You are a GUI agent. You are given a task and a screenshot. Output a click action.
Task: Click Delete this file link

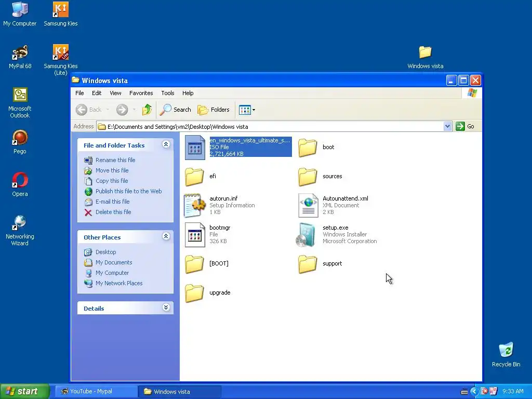(113, 212)
